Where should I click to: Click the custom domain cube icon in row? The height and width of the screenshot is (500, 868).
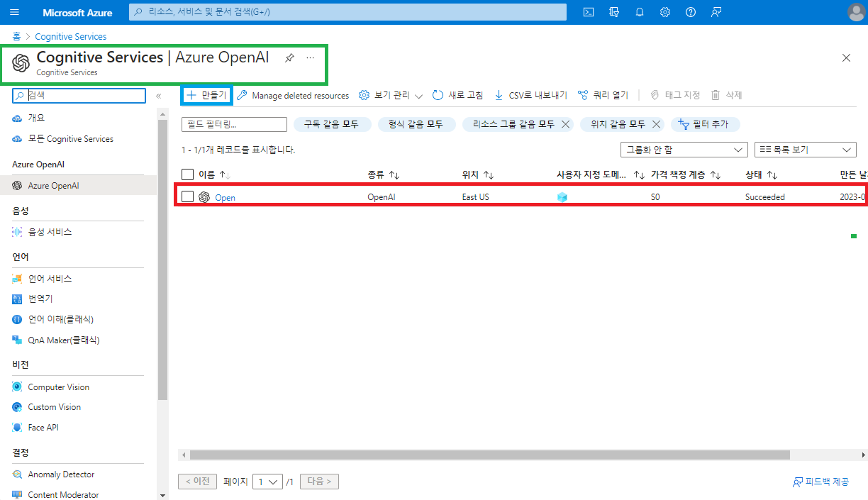(562, 197)
